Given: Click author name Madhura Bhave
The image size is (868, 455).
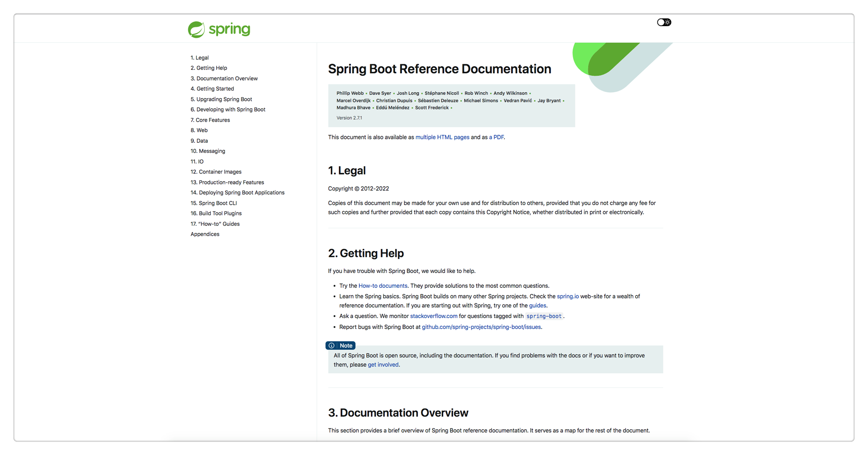Looking at the screenshot, I should tap(353, 108).
